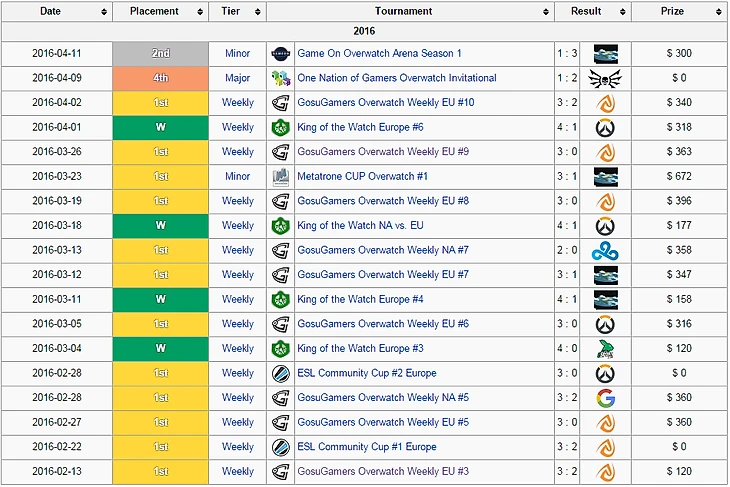Sort by the Tournament column header
The image size is (730, 487).
pyautogui.click(x=410, y=12)
